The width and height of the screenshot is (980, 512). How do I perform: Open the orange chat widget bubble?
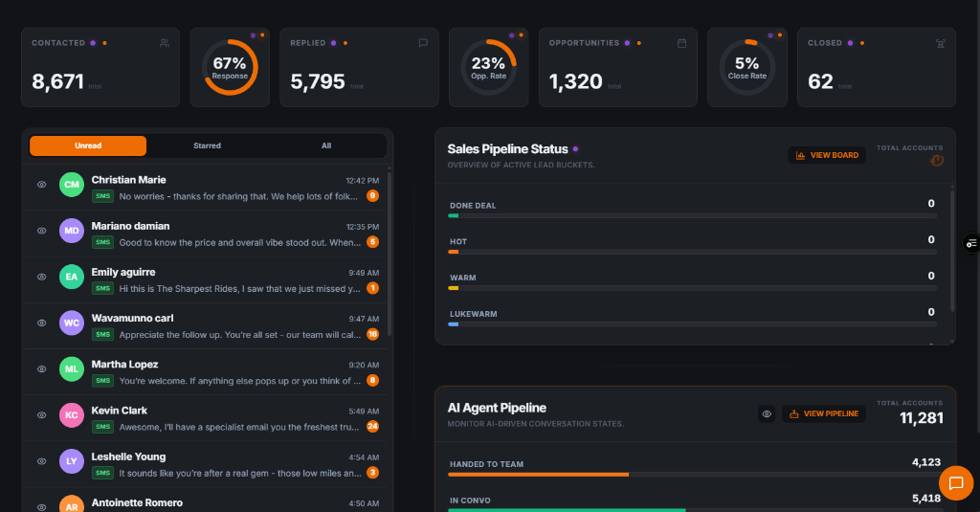coord(955,483)
